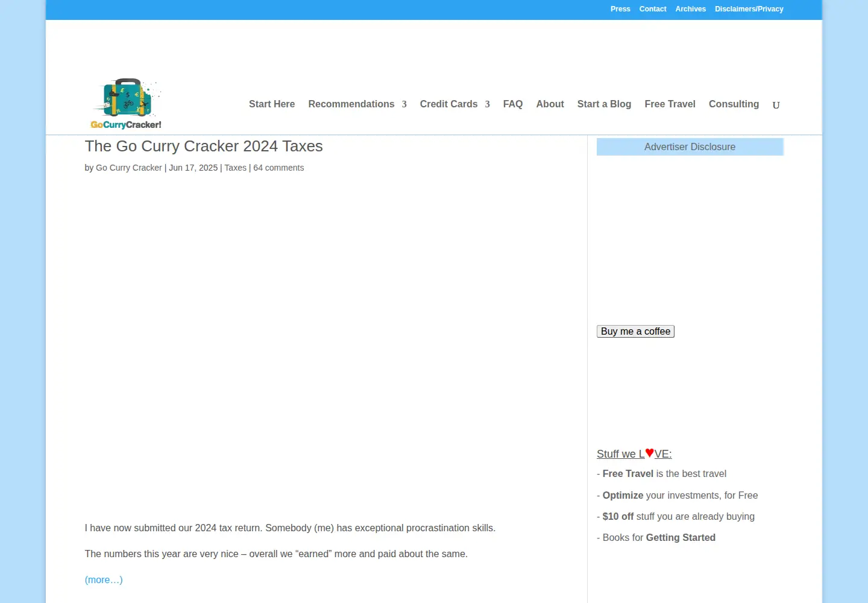Click the sentence starting The numbers this year

tap(276, 554)
